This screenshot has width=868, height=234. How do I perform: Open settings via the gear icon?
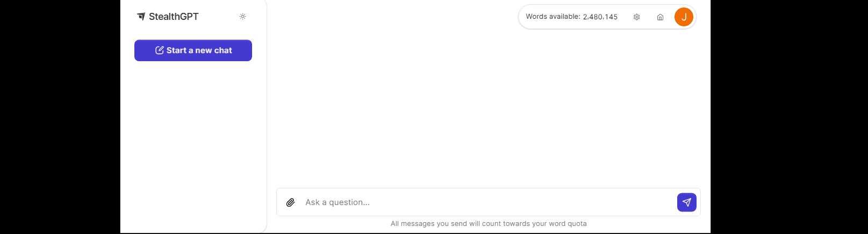pos(636,17)
